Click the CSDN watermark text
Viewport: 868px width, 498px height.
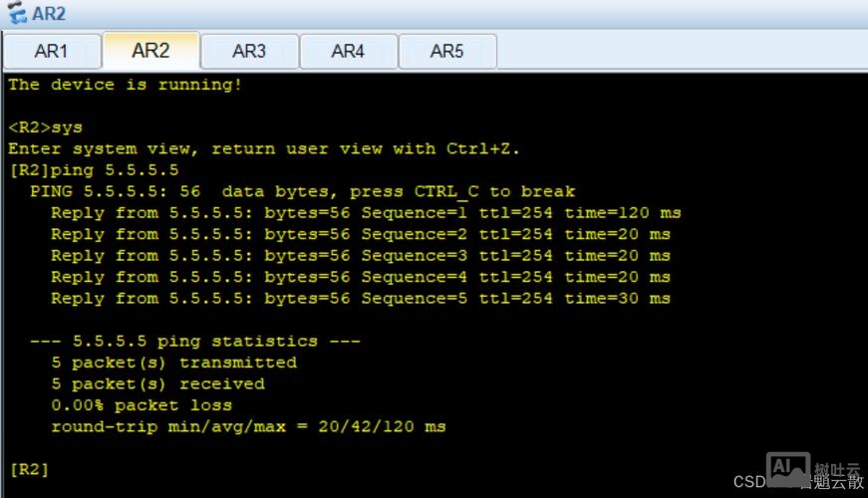749,482
